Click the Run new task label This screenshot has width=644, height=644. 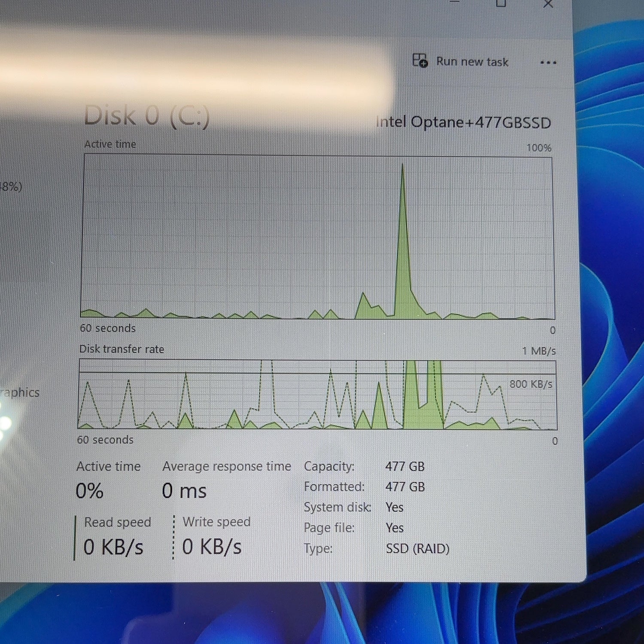[472, 62]
